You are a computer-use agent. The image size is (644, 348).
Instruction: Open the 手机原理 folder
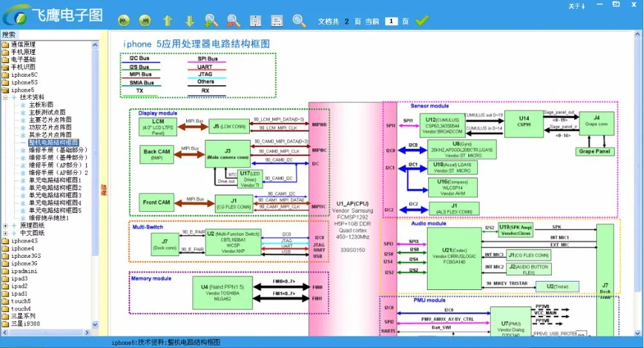(x=23, y=52)
